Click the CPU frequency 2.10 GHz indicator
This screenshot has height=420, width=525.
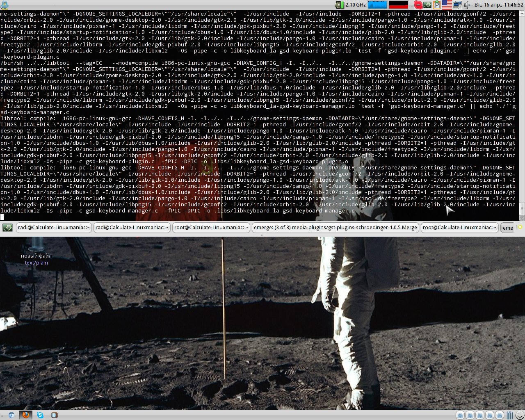point(350,5)
